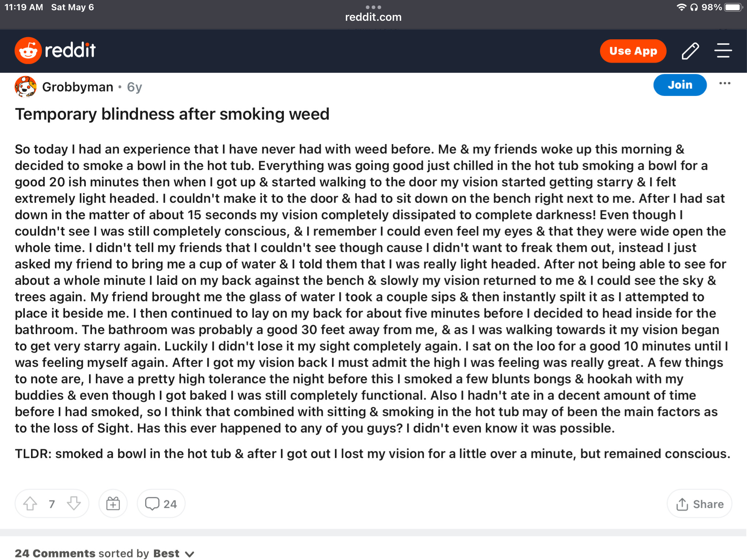
Task: Click Grobbyman's avatar image
Action: point(25,87)
